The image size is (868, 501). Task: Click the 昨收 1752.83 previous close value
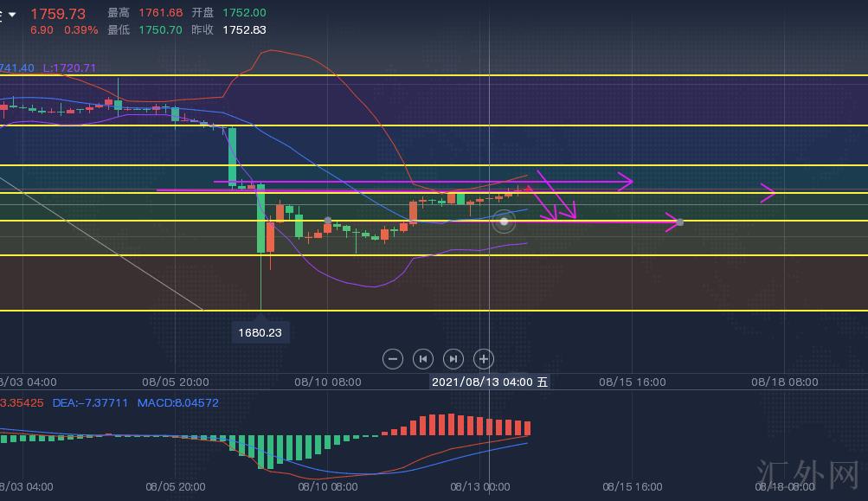(x=243, y=29)
